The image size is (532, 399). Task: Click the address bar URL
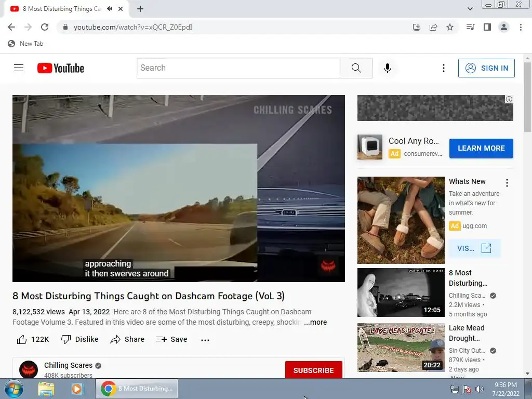pyautogui.click(x=132, y=27)
